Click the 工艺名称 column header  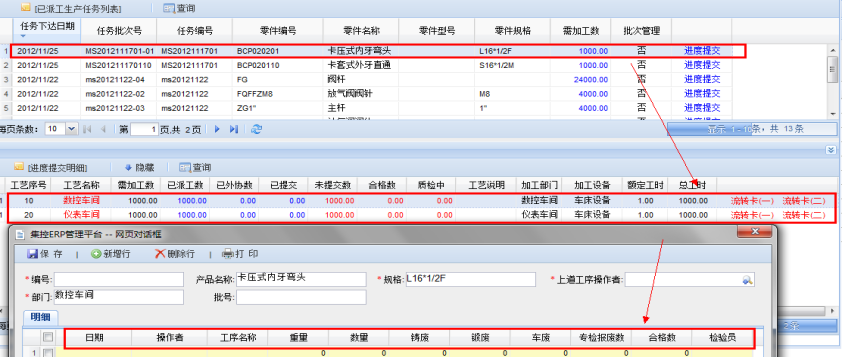pyautogui.click(x=82, y=185)
